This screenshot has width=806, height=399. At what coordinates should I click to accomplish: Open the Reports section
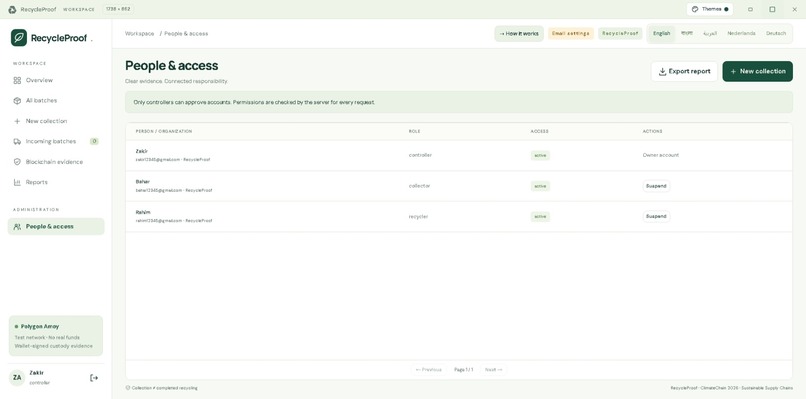pyautogui.click(x=56, y=182)
